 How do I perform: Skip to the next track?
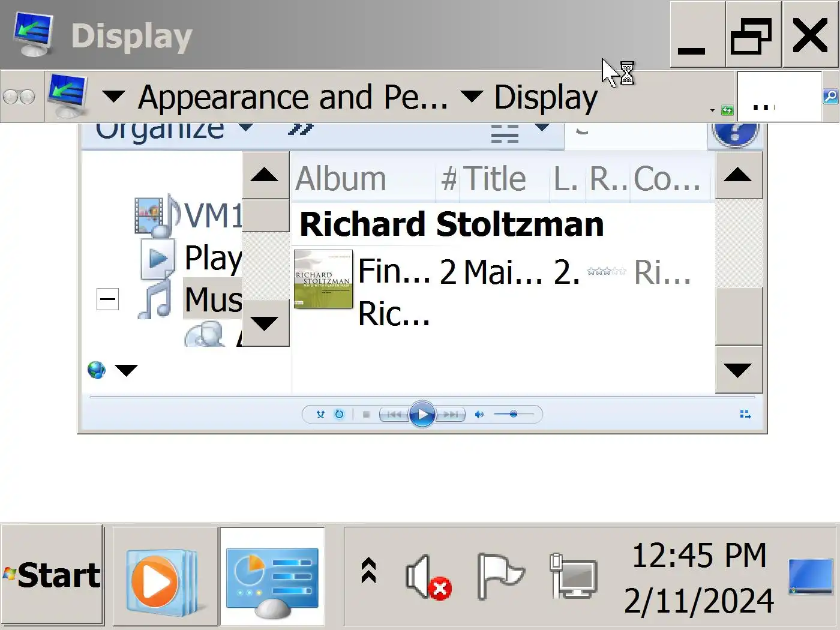click(451, 414)
